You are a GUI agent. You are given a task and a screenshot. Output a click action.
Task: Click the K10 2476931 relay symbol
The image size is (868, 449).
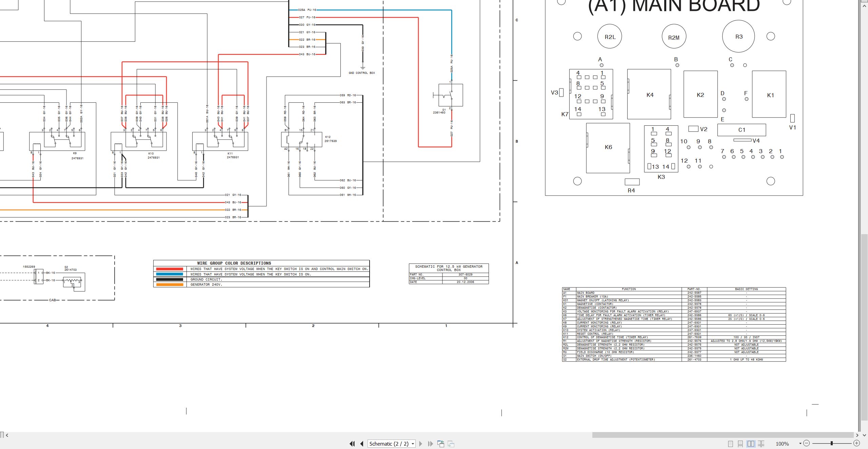(139, 141)
